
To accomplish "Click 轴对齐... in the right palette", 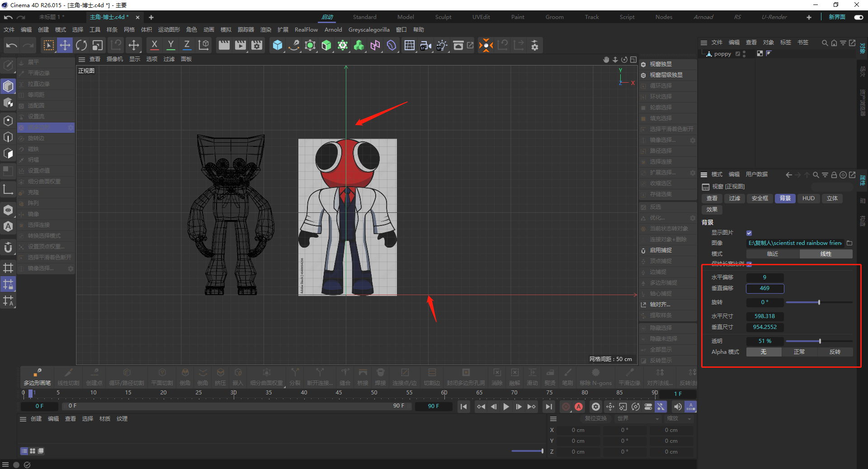I will click(667, 305).
